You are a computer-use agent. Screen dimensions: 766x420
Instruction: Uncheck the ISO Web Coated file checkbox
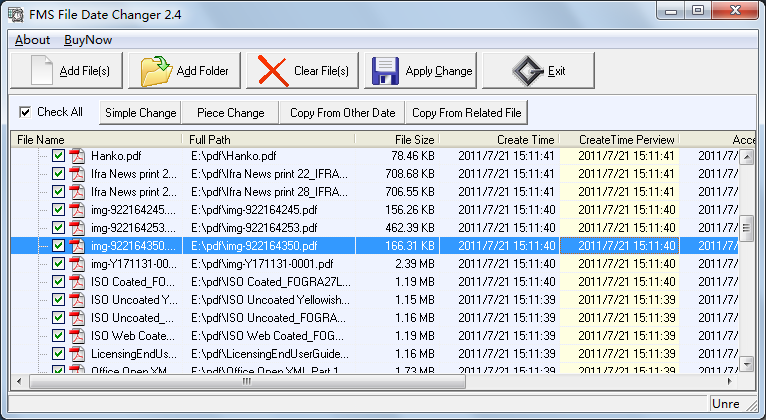click(58, 336)
